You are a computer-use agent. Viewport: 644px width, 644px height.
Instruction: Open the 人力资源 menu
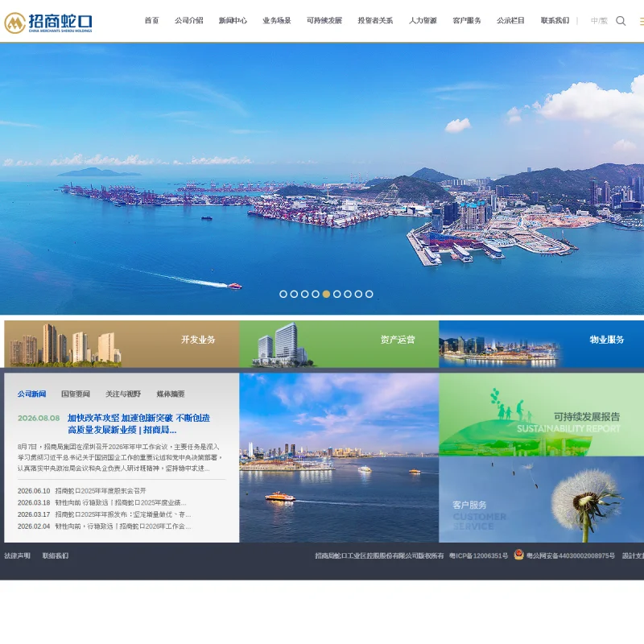(x=423, y=21)
